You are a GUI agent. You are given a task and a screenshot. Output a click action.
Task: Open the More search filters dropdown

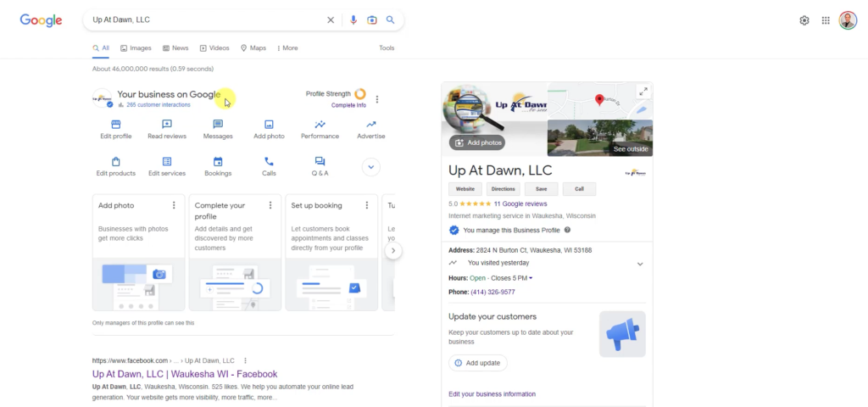[287, 48]
